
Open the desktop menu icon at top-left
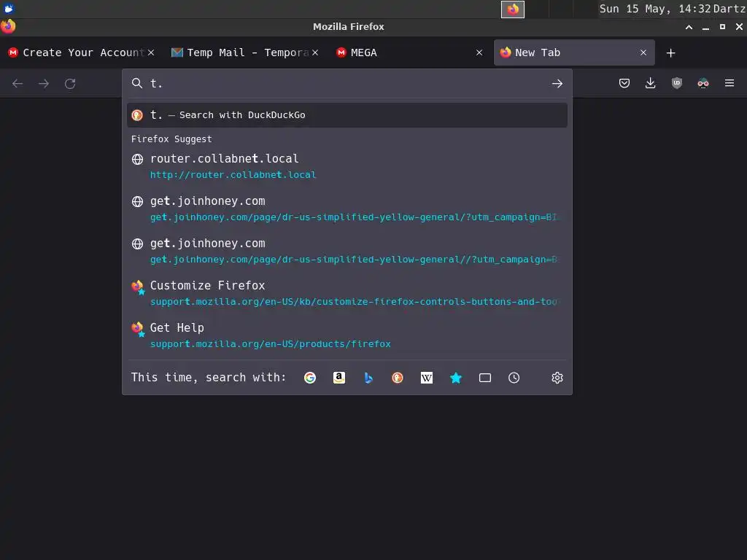[x=9, y=8]
